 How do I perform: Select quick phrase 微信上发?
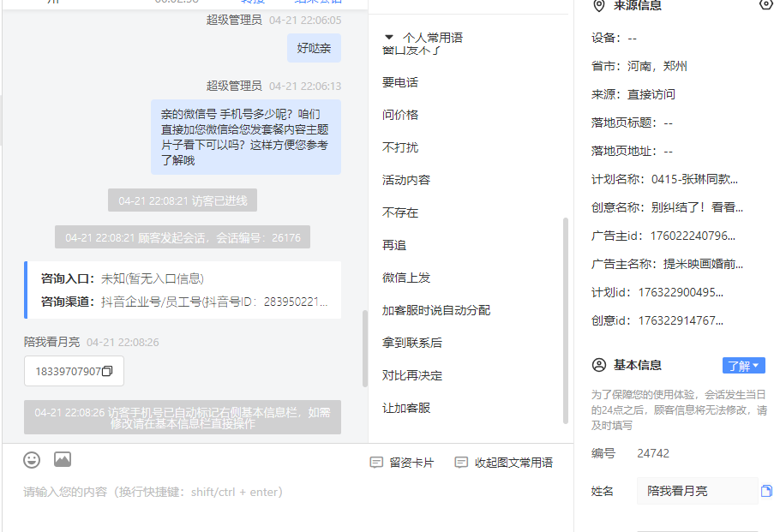[x=406, y=278]
